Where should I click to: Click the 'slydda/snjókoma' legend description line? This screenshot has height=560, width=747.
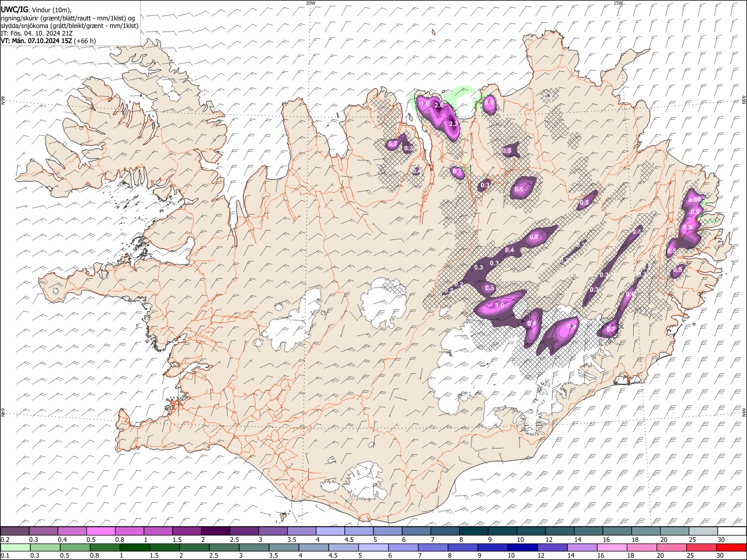[69, 26]
